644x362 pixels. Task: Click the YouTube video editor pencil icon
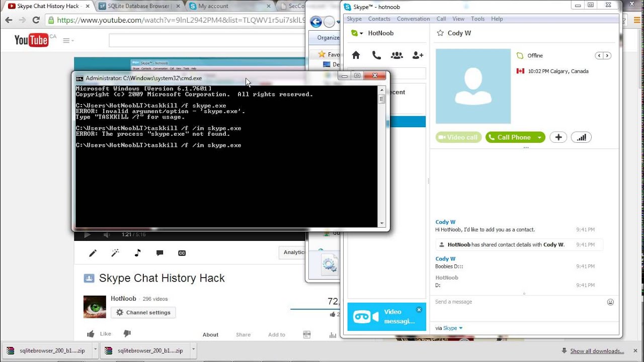click(93, 253)
